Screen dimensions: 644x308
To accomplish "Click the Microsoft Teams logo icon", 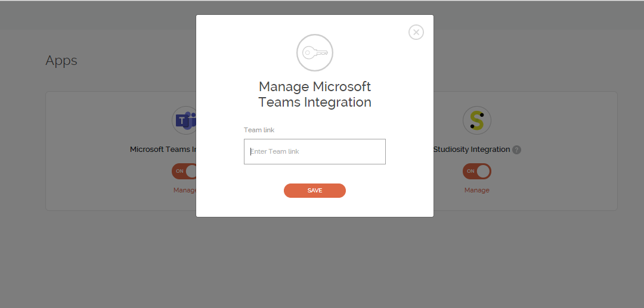I will pyautogui.click(x=184, y=120).
